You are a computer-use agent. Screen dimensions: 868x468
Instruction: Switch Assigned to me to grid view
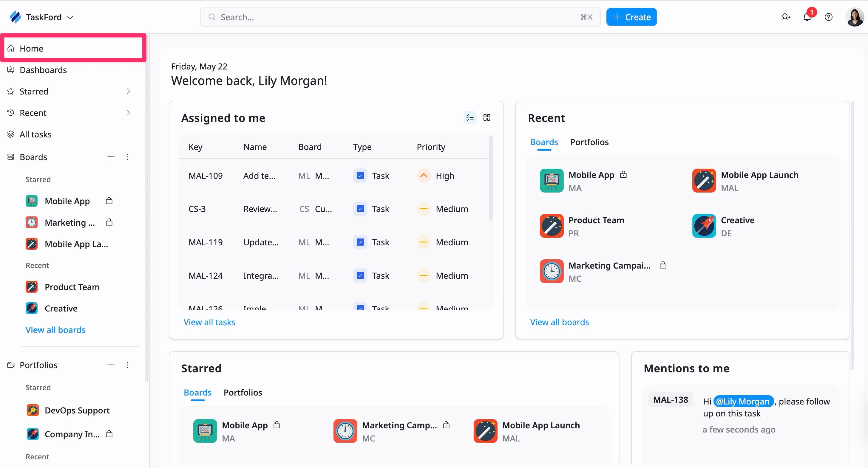pos(486,117)
